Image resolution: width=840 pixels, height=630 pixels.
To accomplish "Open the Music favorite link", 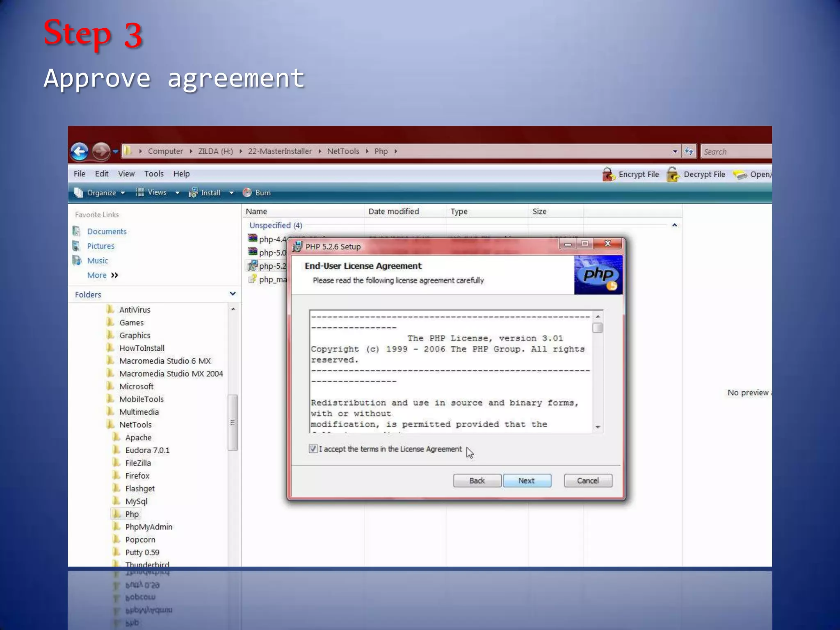I will point(97,260).
